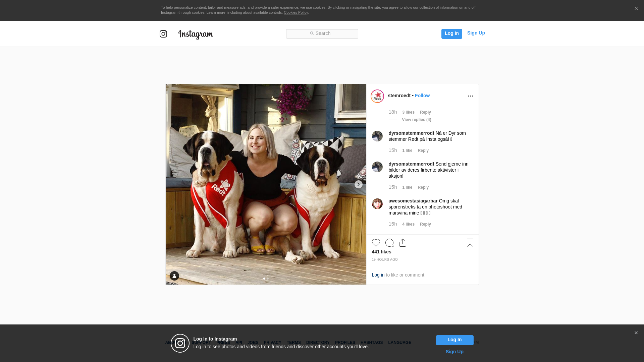Expand View replies (4)
The height and width of the screenshot is (362, 644).
coord(417,120)
